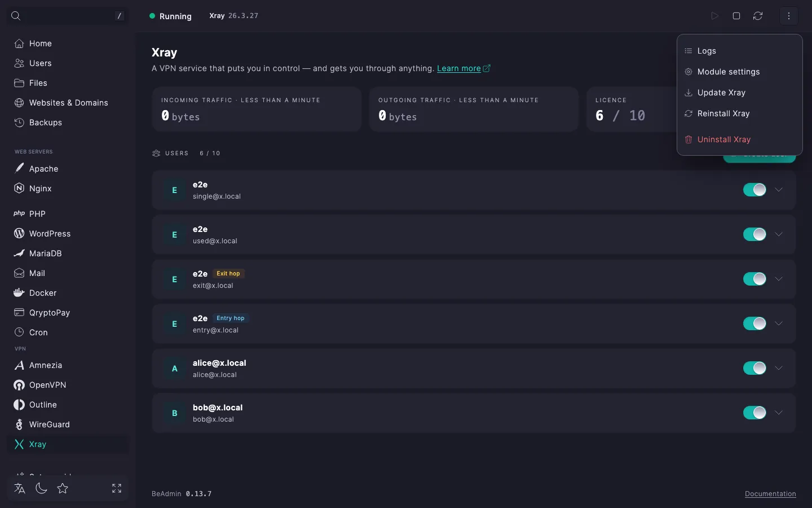
Task: Click the Incoming Traffic stats card
Action: (257, 109)
